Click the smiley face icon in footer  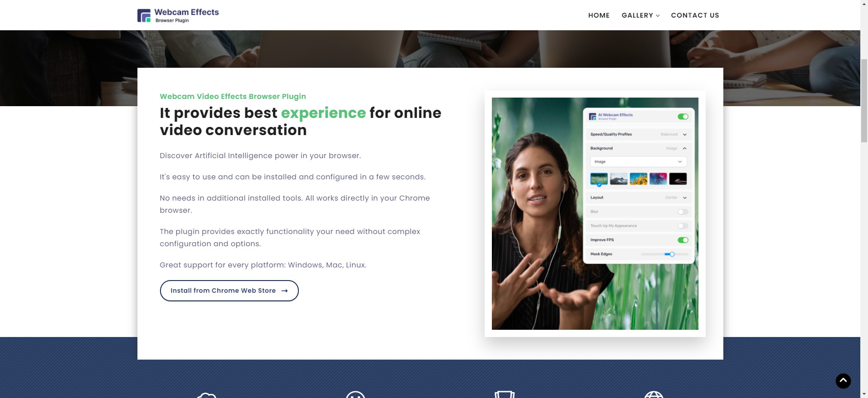coord(355,394)
